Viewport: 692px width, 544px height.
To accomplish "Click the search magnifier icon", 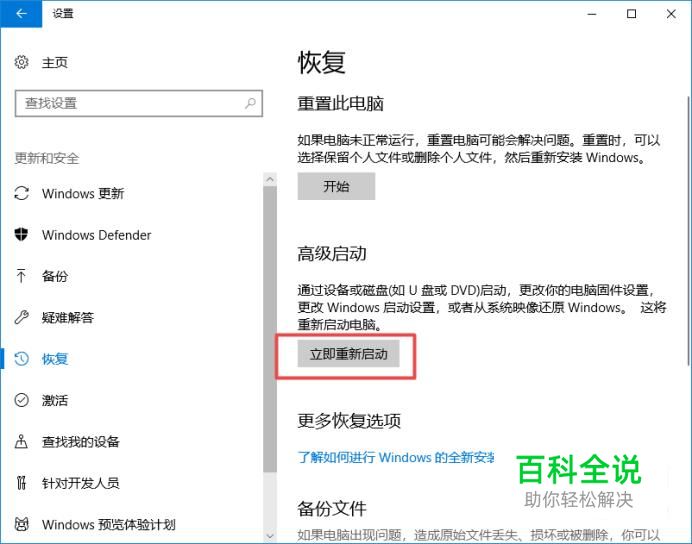I will [x=250, y=103].
